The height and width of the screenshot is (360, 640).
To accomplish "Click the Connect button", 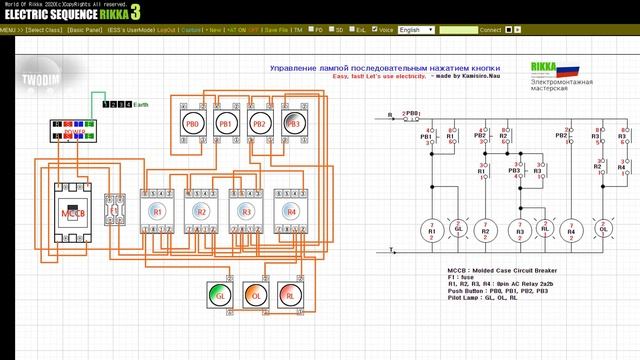I will click(490, 30).
